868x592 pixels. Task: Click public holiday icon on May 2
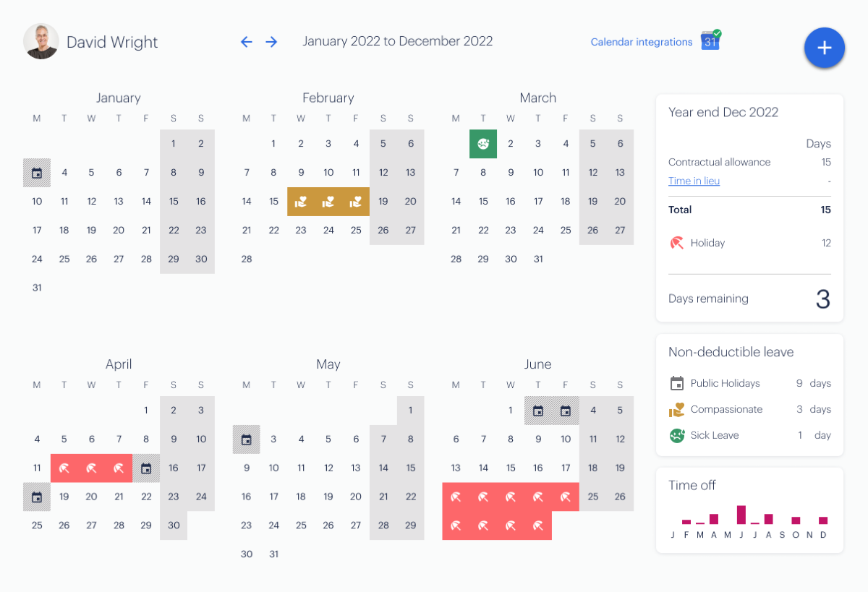247,439
